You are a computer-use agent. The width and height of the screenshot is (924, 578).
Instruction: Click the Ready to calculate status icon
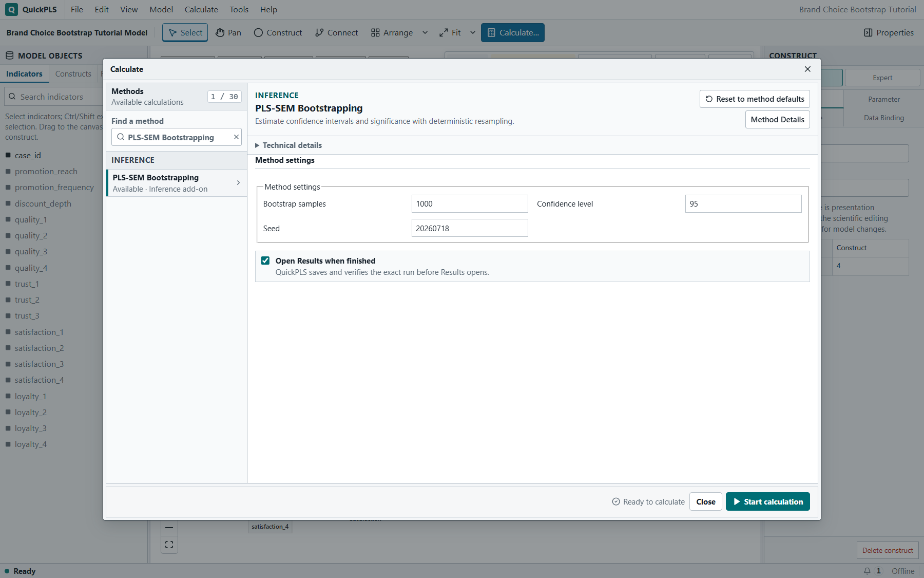(616, 501)
